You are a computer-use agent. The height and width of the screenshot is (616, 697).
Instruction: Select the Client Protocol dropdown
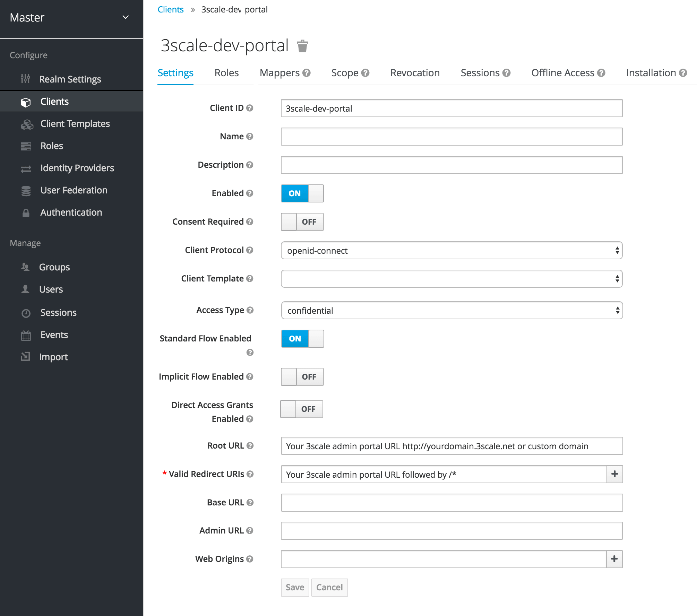coord(452,250)
